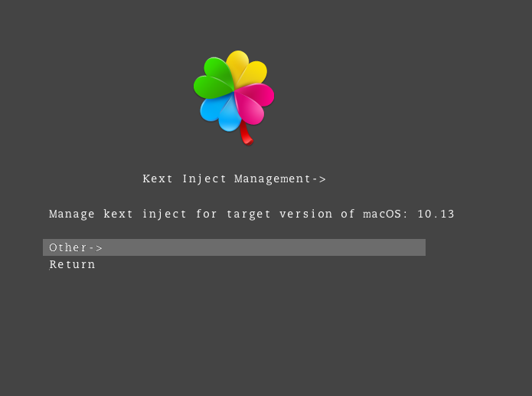
Task: Select the Return menu item
Action: point(72,264)
